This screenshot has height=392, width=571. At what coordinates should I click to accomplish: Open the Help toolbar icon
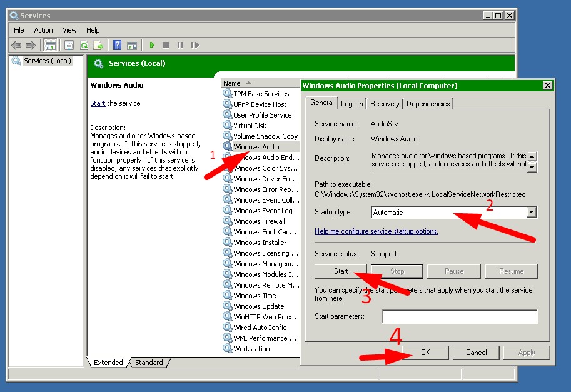pos(117,45)
